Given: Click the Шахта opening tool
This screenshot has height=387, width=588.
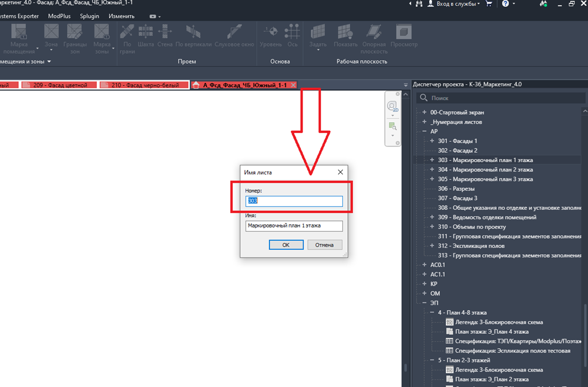Looking at the screenshot, I should coord(145,35).
